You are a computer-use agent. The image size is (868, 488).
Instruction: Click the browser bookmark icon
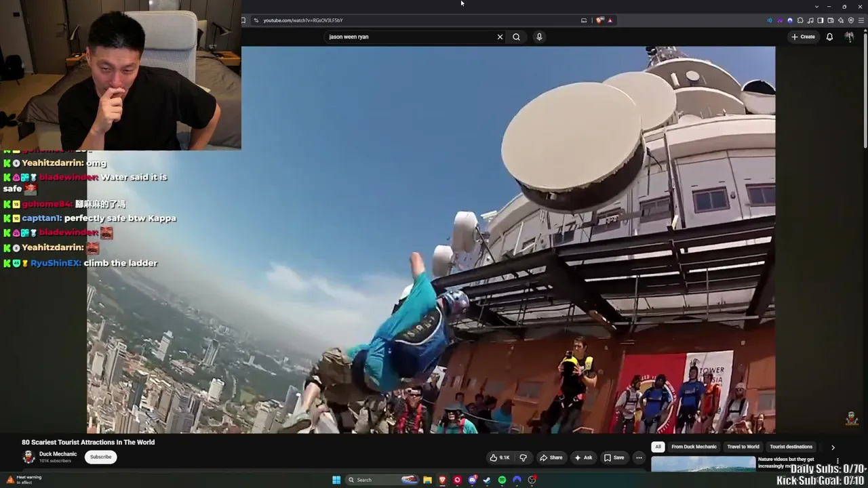coord(243,20)
